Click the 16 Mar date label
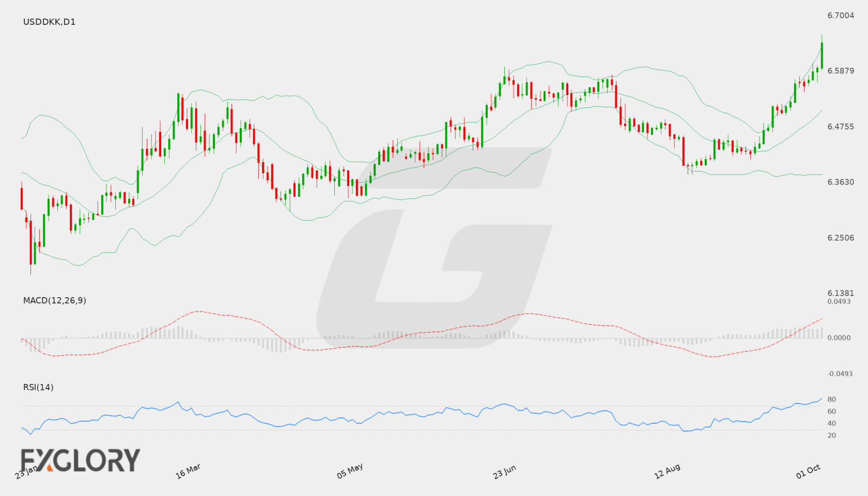The width and height of the screenshot is (868, 496). tap(188, 471)
